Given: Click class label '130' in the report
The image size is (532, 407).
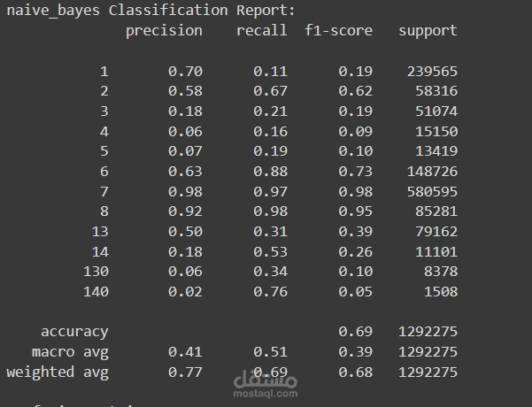Looking at the screenshot, I should [96, 272].
